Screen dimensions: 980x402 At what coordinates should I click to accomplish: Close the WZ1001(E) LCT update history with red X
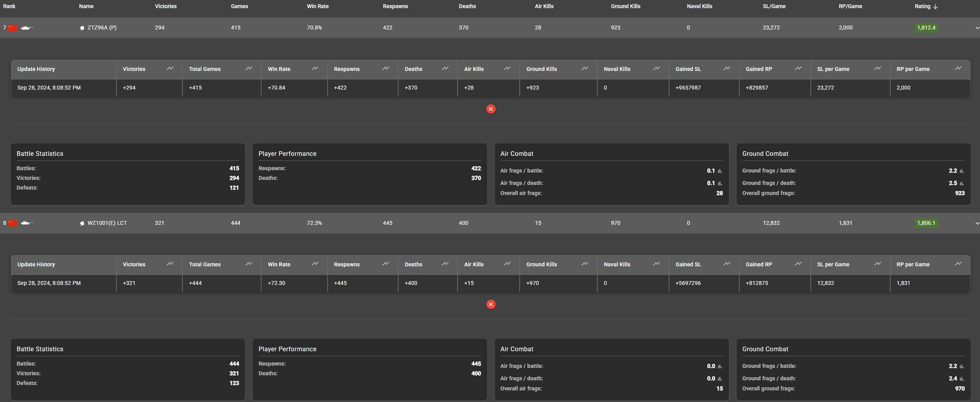(491, 304)
